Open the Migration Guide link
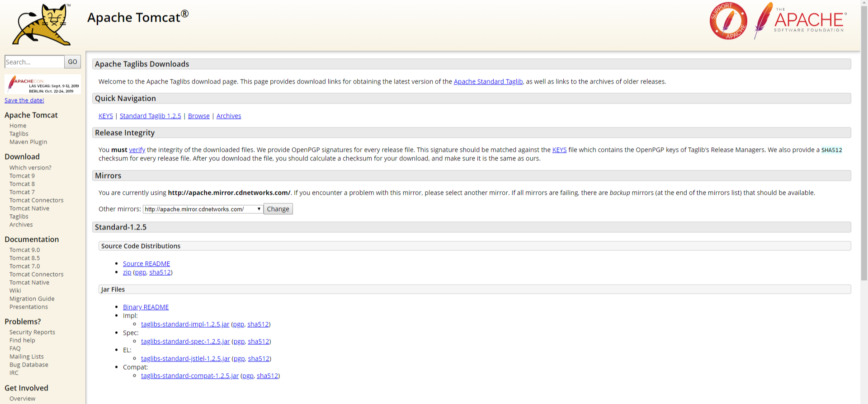Viewport: 868px width, 404px height. 32,299
